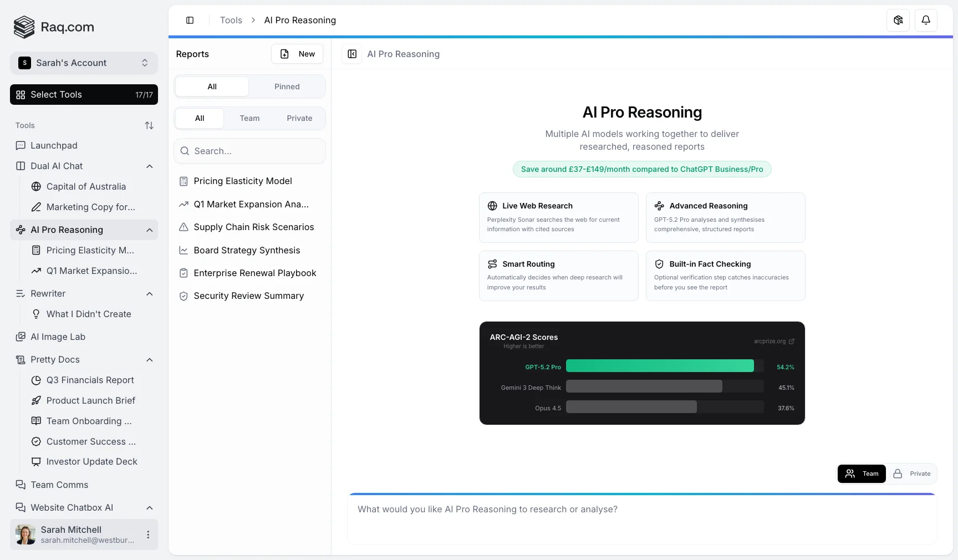Select the AI Image Lab tool
This screenshot has height=560, width=958.
point(57,337)
